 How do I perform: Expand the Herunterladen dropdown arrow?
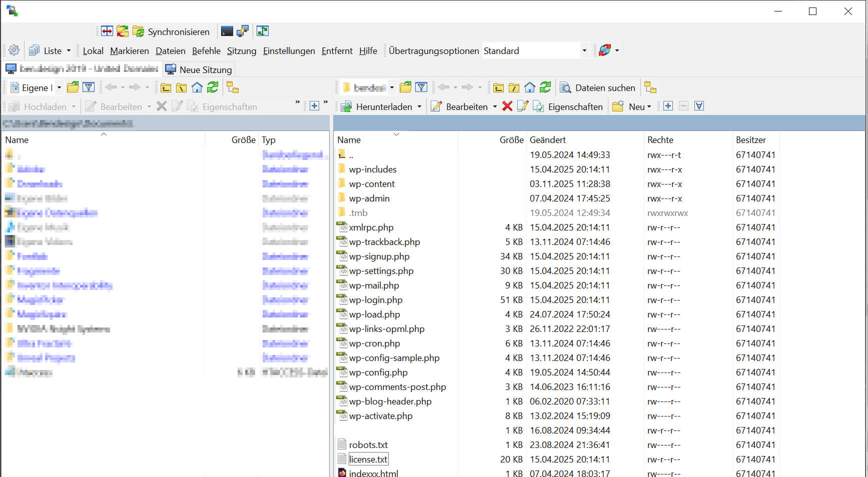click(x=419, y=106)
